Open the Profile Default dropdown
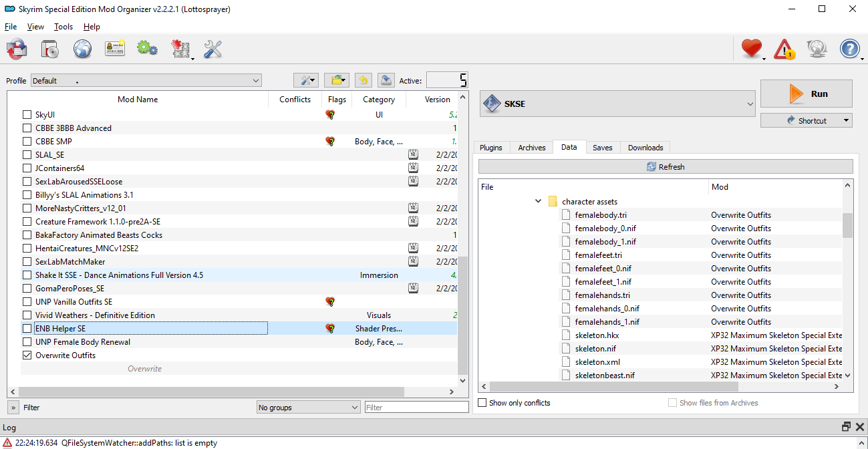This screenshot has height=449, width=868. click(x=146, y=81)
